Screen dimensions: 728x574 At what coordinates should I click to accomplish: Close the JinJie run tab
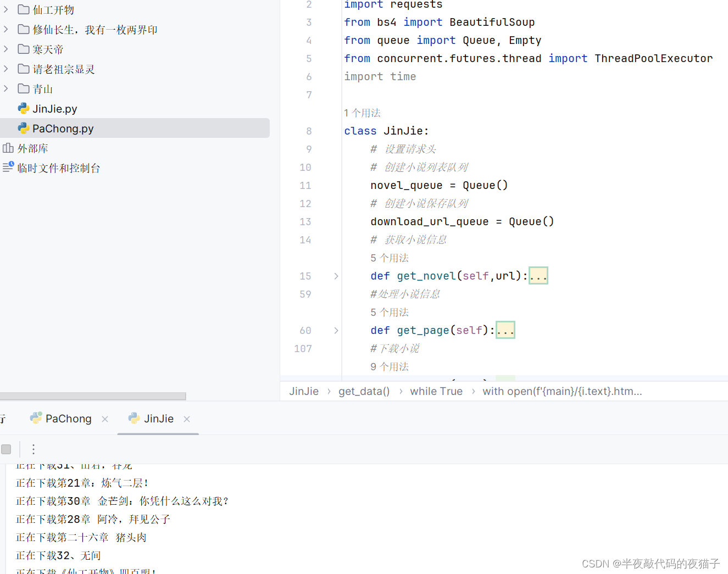click(x=187, y=419)
